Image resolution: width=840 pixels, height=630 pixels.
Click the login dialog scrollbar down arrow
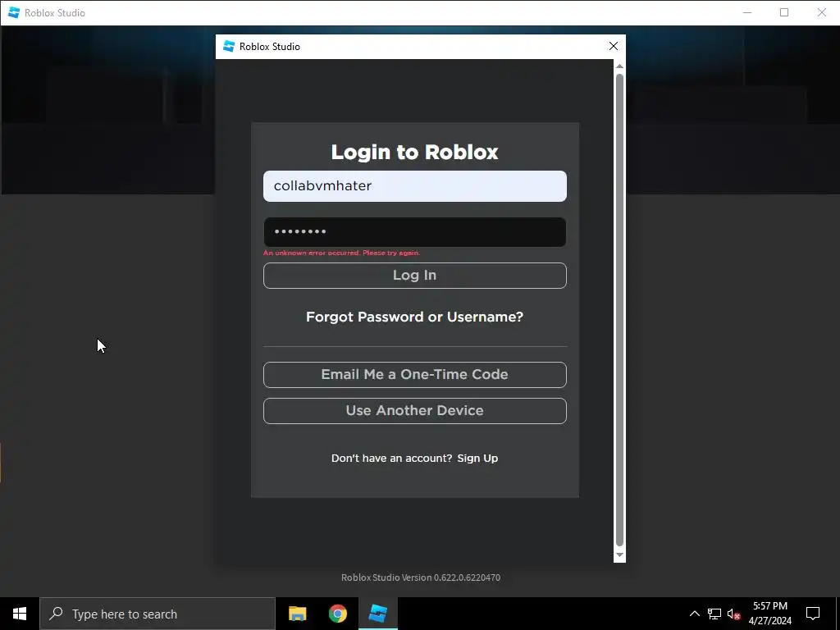click(619, 555)
